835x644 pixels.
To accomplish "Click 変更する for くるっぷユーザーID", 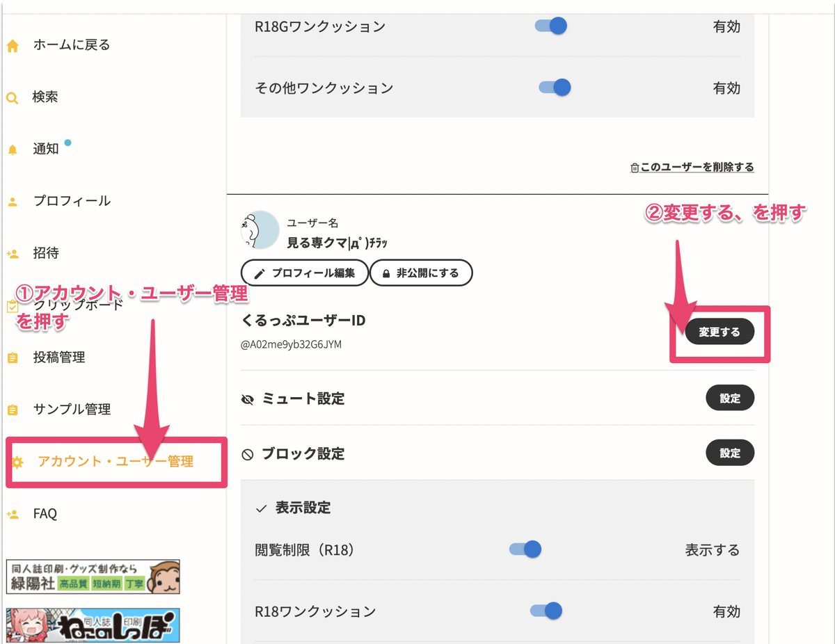I will coord(719,332).
